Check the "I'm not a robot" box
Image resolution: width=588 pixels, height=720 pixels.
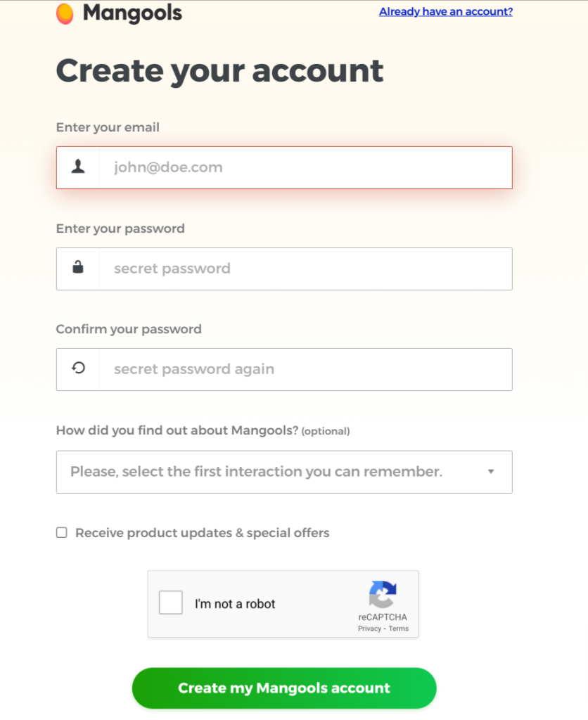click(x=171, y=603)
